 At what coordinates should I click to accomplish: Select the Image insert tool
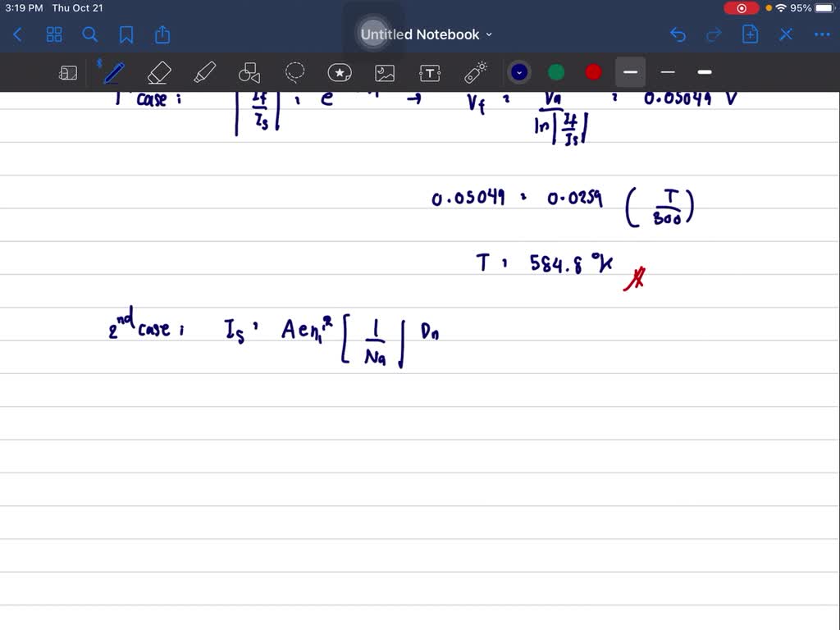tap(385, 73)
